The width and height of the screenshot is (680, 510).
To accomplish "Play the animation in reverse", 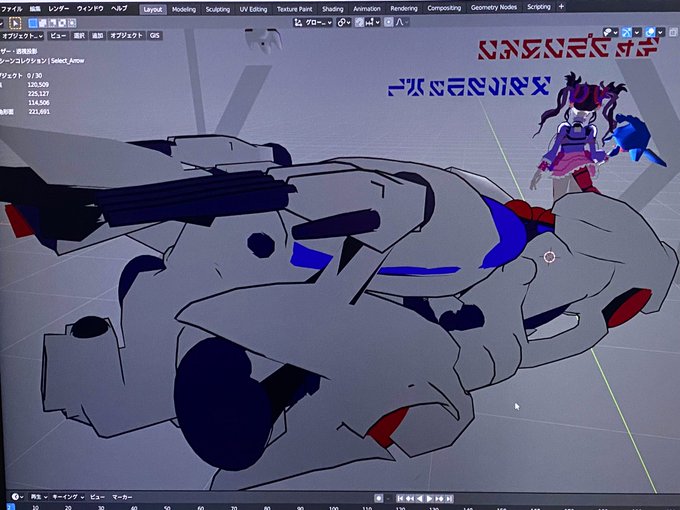I will point(419,499).
